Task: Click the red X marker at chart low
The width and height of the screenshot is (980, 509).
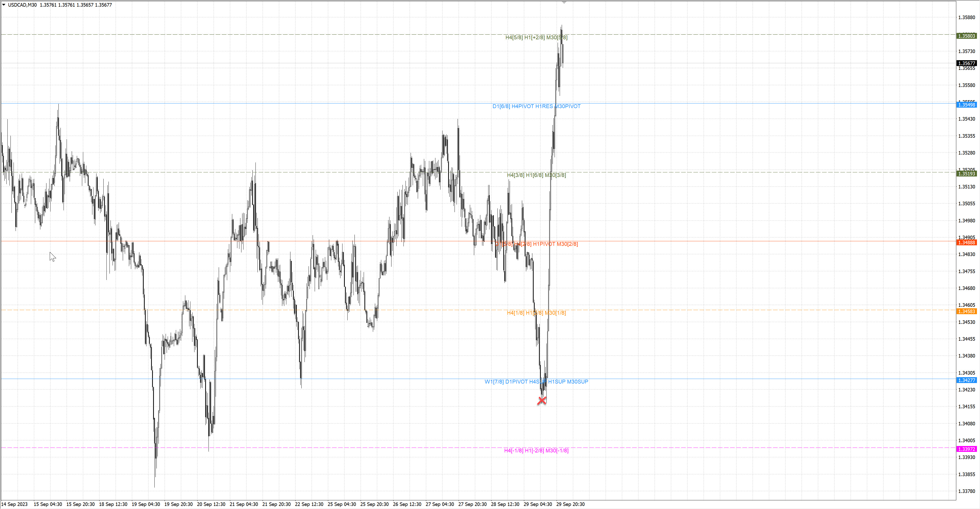Action: (542, 400)
